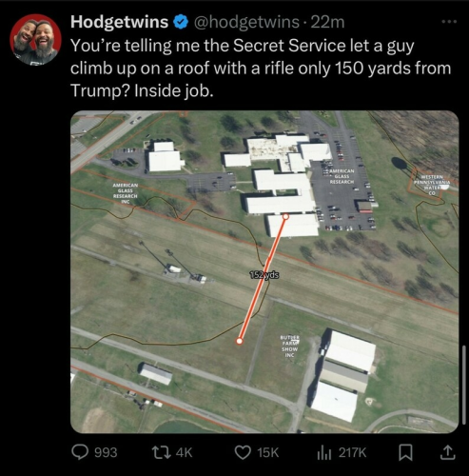Share the tweet with the upload arrow icon
Screen dimensions: 469x476
click(447, 453)
